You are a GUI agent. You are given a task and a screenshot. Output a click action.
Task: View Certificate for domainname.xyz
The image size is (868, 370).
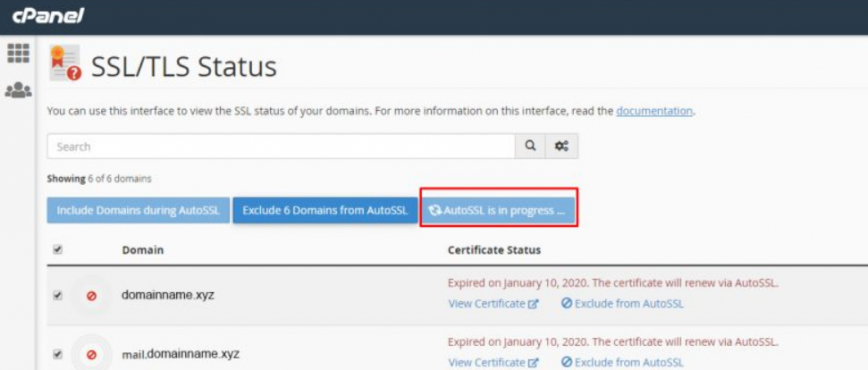(493, 304)
